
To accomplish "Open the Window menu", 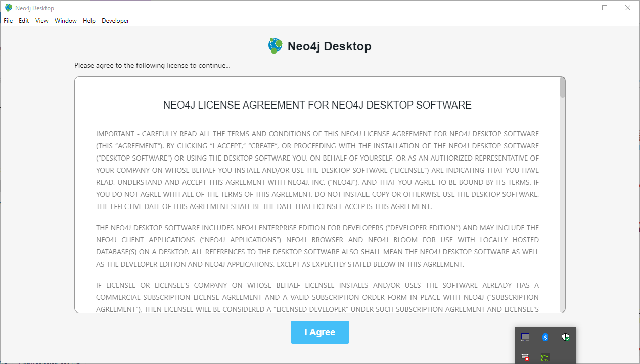I will 66,21.
